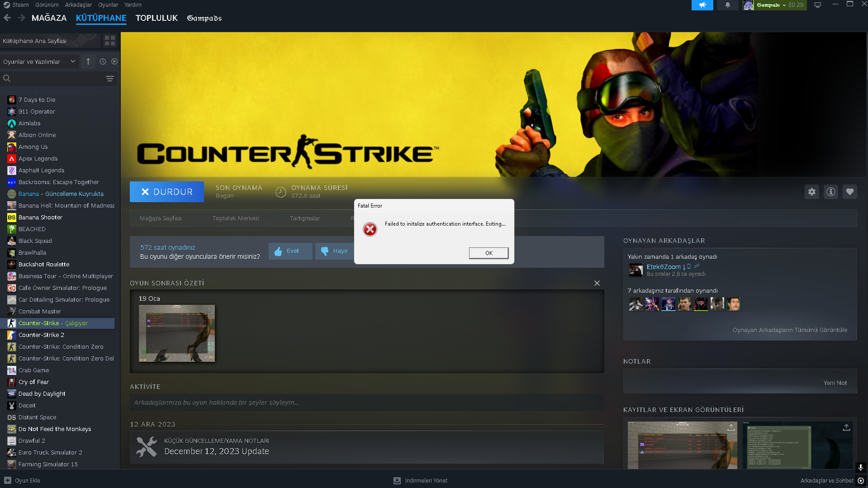Show recently played clock filter

point(103,62)
